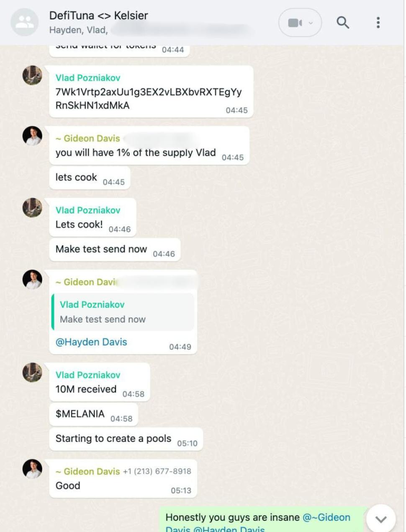This screenshot has height=532, width=406.
Task: Open the group avatar icon in header
Action: tap(25, 22)
